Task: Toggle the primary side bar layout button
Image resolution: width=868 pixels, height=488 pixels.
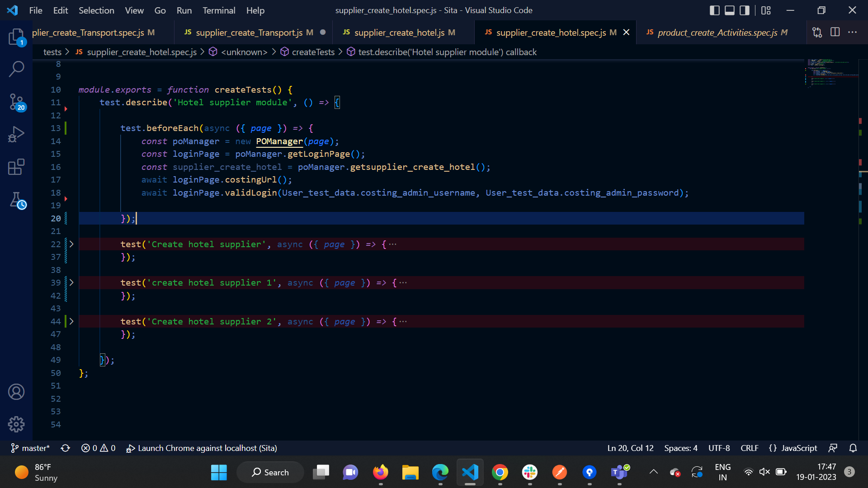Action: point(714,10)
